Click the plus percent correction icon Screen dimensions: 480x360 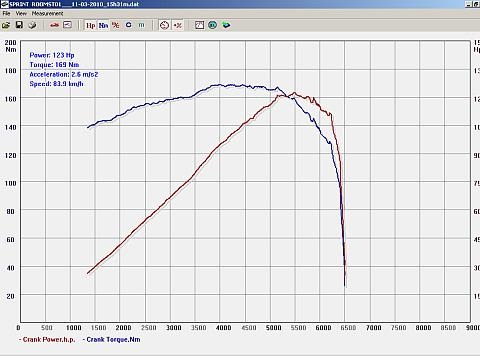pos(177,25)
